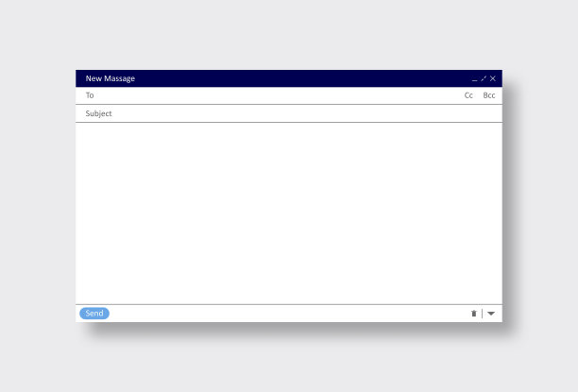The height and width of the screenshot is (392, 578).
Task: Open more options dropdown arrow beside trash
Action: (491, 314)
